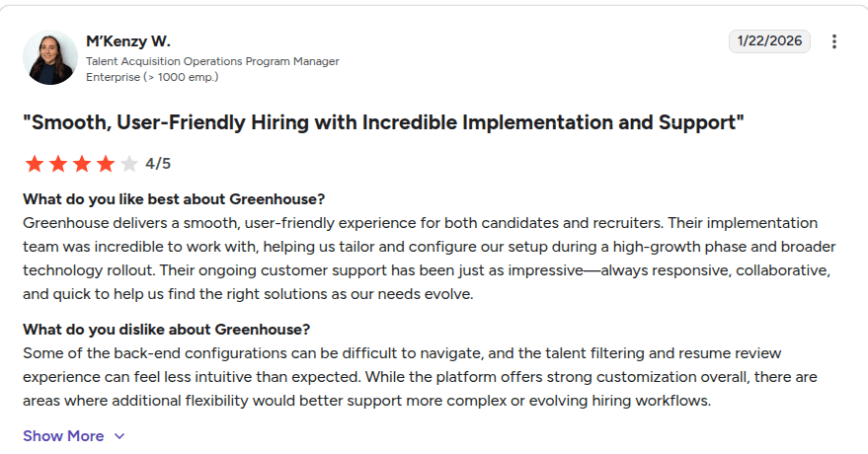
Task: Open the "Smooth, User-Friendly Hiring" review title
Action: click(x=383, y=122)
